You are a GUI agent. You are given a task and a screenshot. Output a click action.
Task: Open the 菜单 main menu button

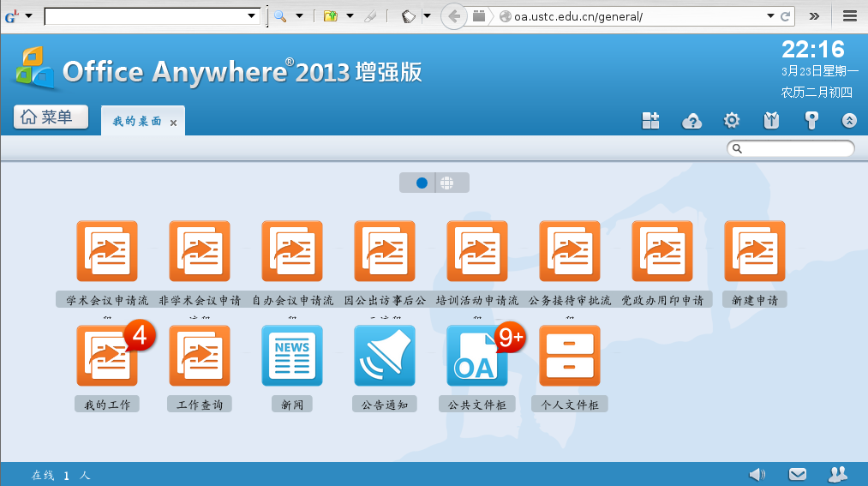[x=51, y=117]
